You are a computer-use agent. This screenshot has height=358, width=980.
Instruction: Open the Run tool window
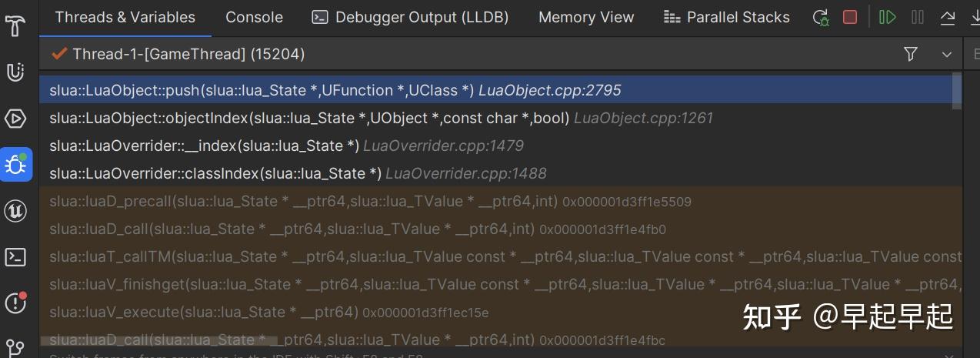click(15, 118)
